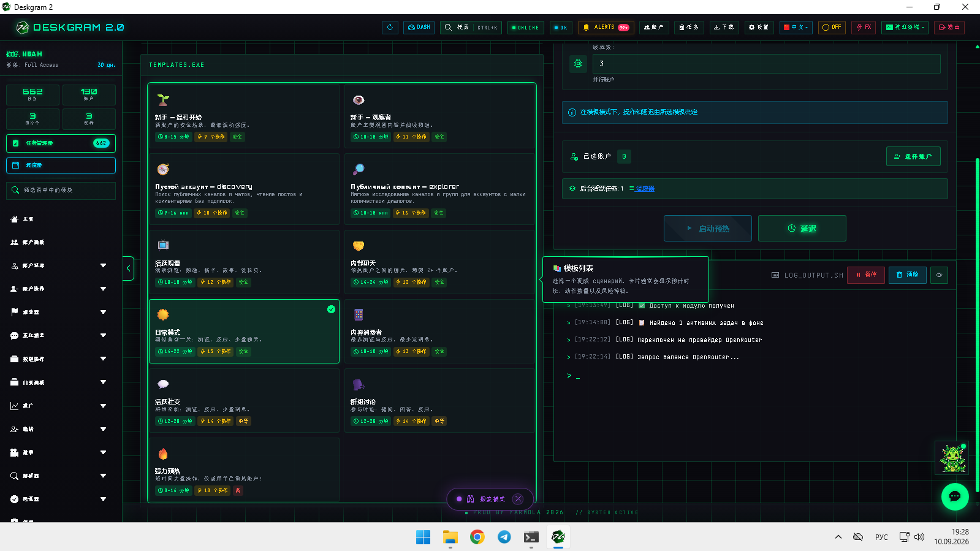The height and width of the screenshot is (551, 980).
Task: Toggle log visibility with the eye icon
Action: (939, 275)
